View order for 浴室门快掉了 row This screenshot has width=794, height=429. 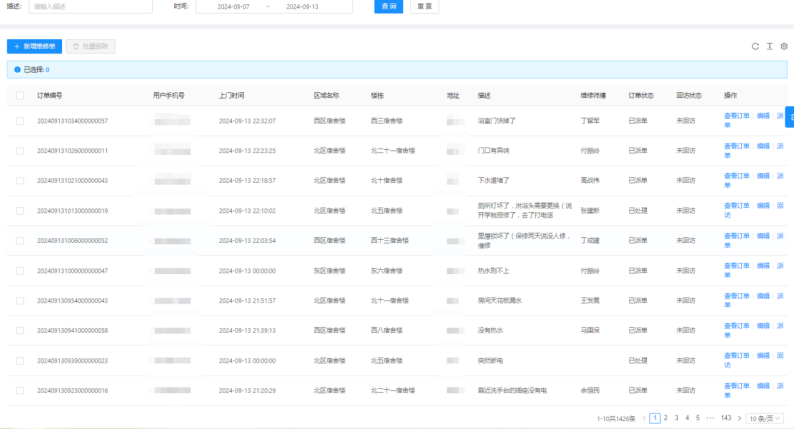pos(737,116)
